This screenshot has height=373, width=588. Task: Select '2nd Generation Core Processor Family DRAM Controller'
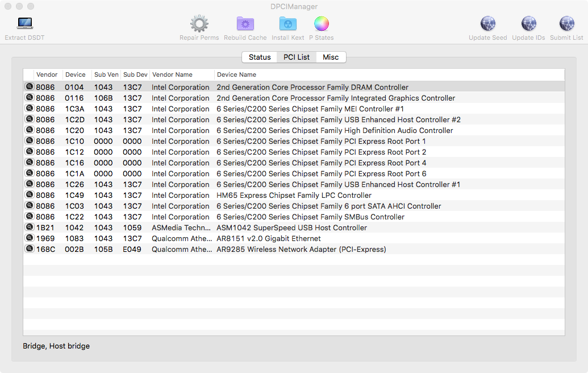pos(312,87)
